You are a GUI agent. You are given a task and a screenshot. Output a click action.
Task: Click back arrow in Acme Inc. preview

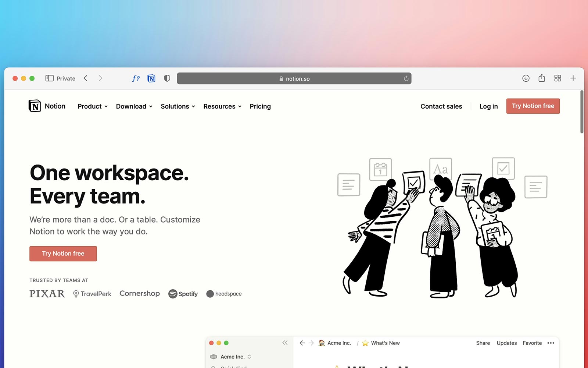302,343
